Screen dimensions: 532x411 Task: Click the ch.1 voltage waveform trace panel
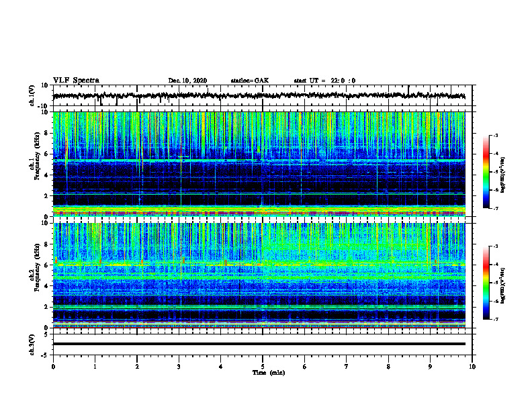pos(262,95)
